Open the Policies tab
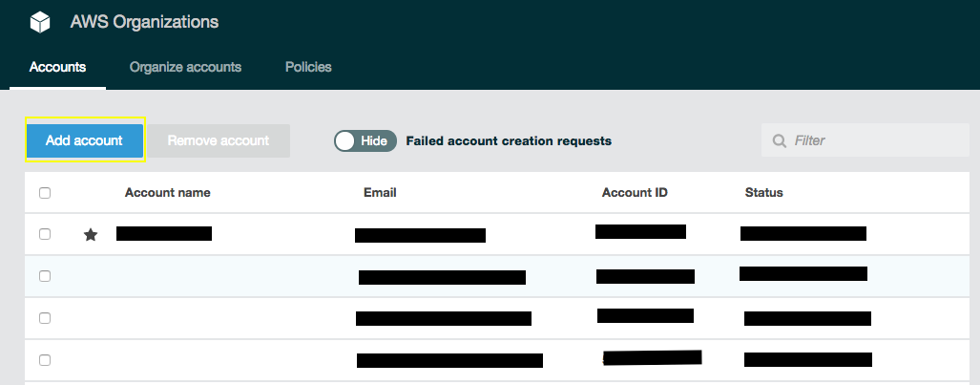 [x=308, y=67]
